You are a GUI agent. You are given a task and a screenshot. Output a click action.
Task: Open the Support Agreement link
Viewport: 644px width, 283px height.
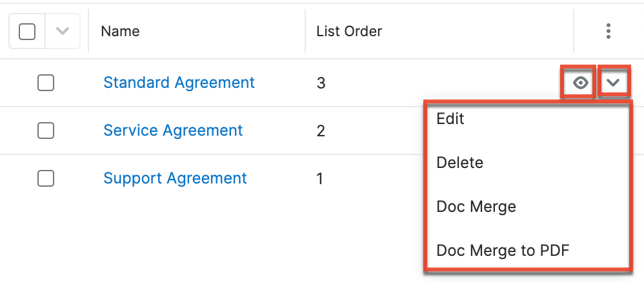tap(175, 178)
